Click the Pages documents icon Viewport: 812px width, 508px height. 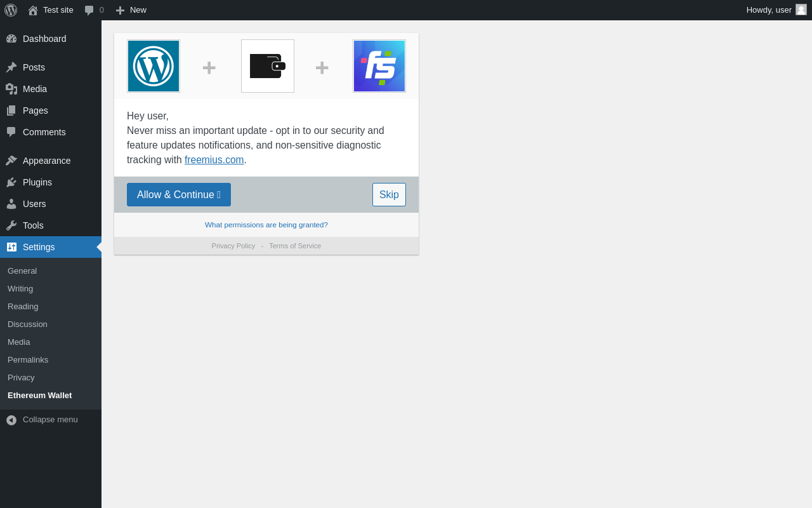pos(11,110)
